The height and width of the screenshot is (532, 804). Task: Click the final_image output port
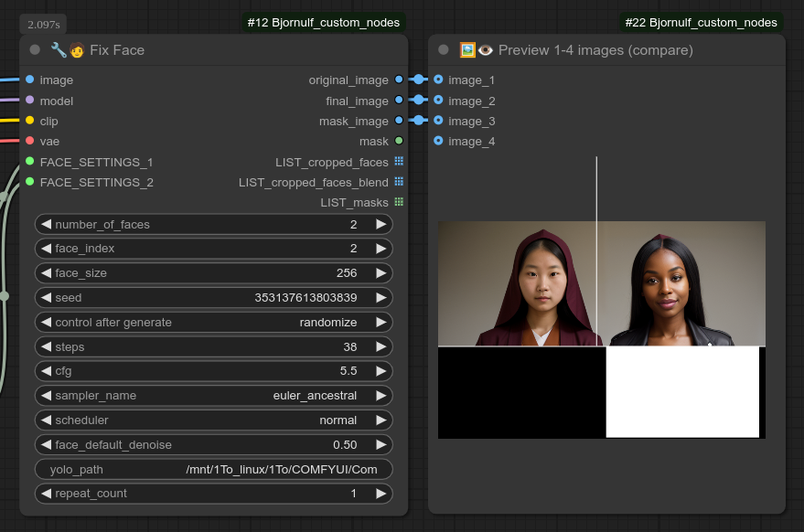click(x=399, y=101)
